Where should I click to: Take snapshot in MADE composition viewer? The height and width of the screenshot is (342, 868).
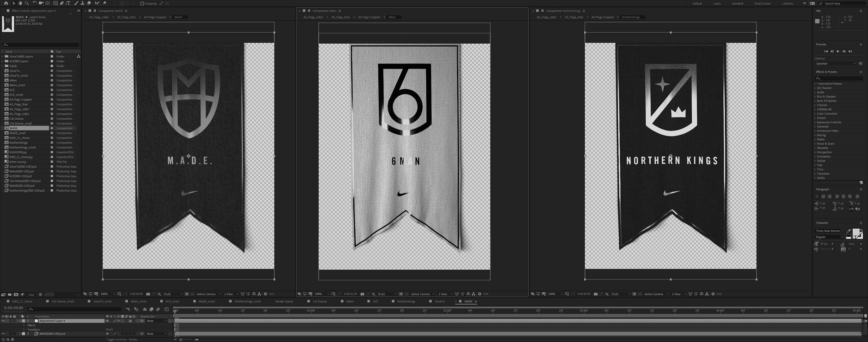coord(148,294)
